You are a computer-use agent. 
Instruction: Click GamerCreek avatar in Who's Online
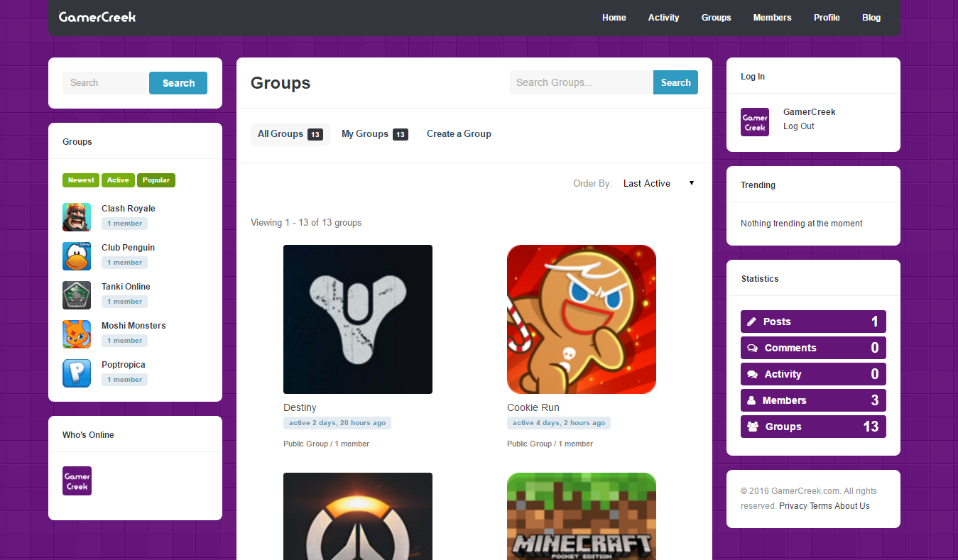77,481
